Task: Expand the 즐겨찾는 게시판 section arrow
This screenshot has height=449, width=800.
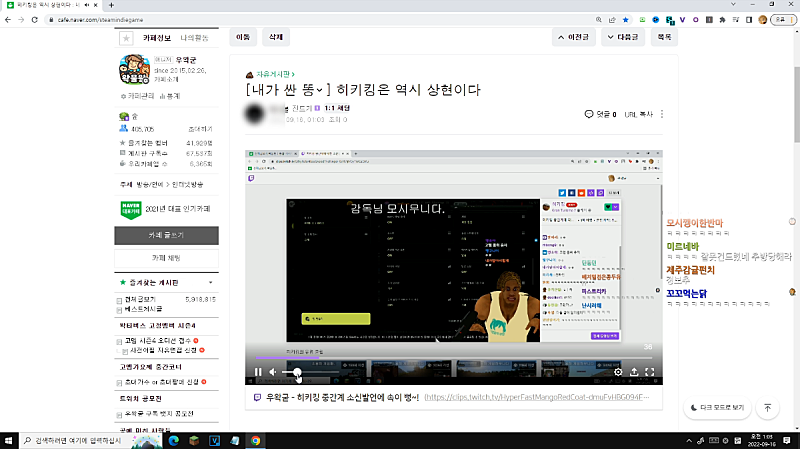Action: pyautogui.click(x=209, y=284)
